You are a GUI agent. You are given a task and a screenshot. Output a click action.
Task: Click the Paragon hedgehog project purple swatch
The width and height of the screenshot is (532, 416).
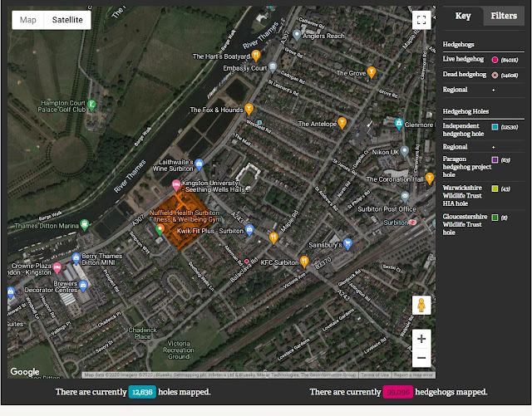pos(495,159)
